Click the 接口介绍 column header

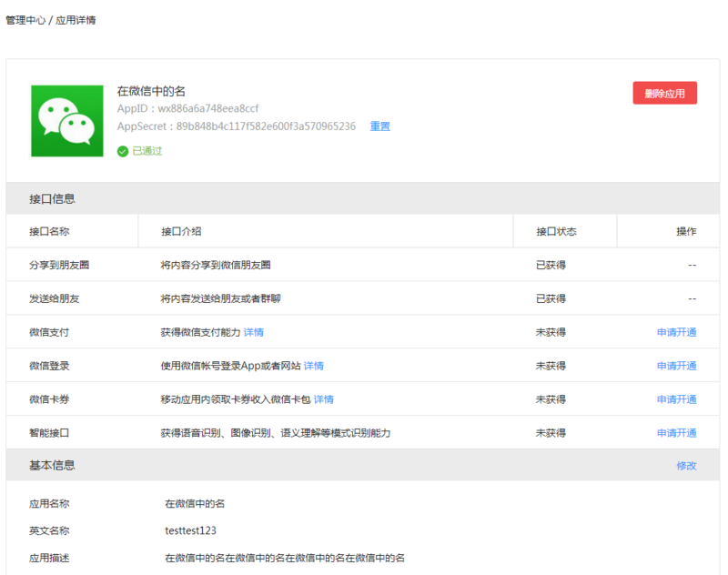click(181, 232)
